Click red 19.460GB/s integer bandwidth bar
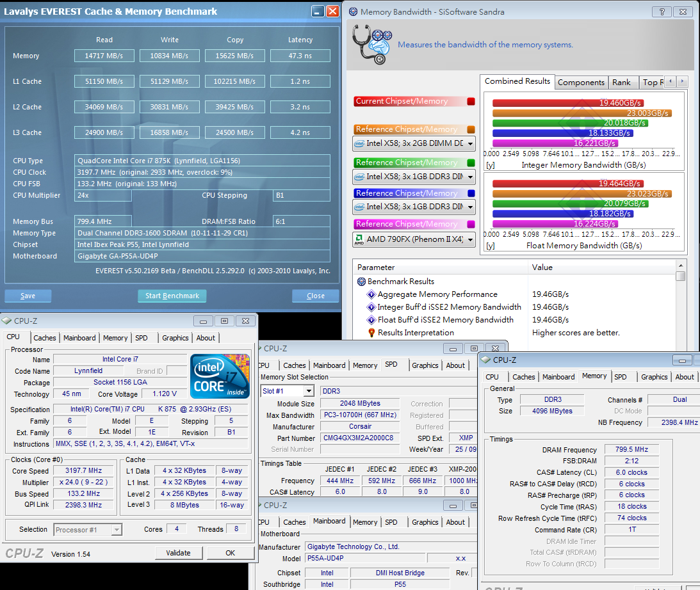 tap(568, 103)
